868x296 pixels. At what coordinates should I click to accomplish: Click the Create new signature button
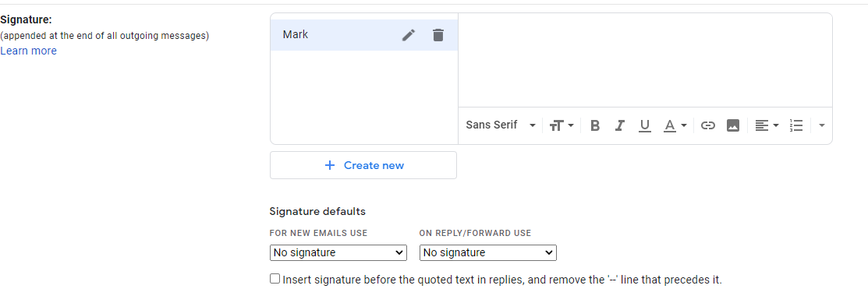click(363, 165)
